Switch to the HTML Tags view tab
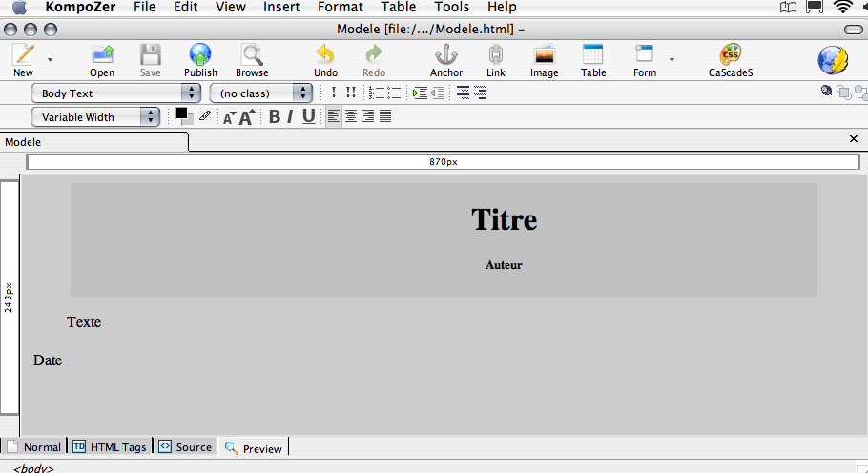 (x=110, y=446)
